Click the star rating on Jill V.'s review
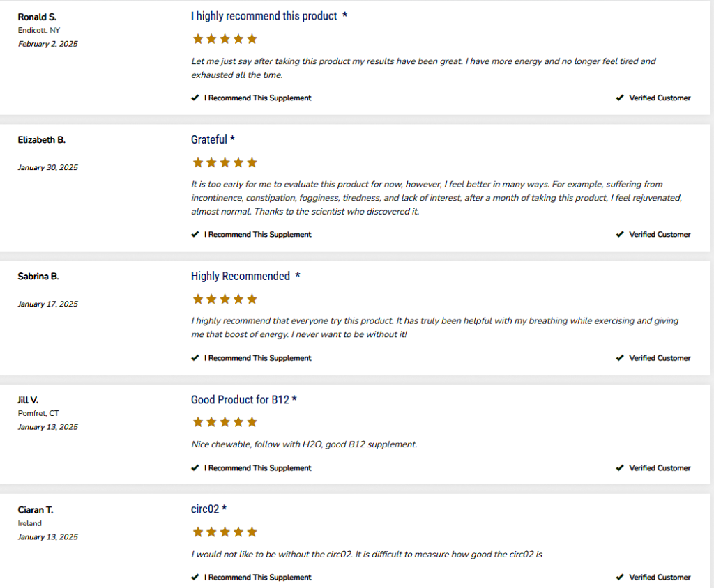 [225, 422]
